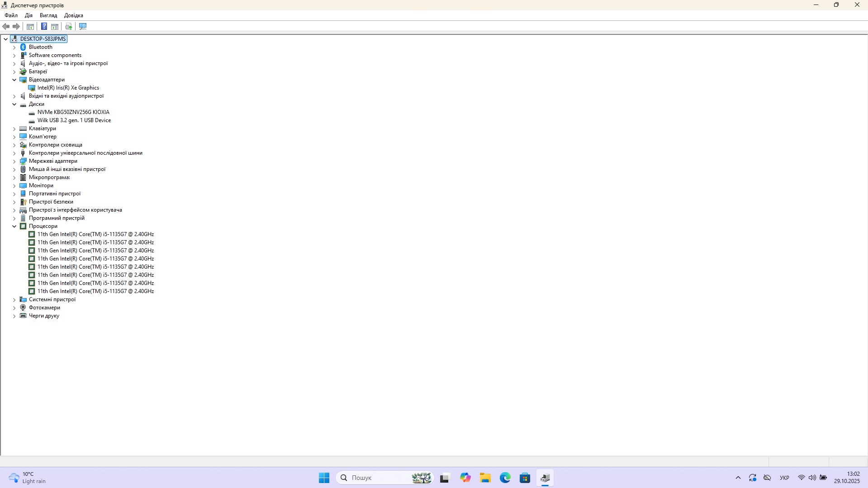
Task: Click Scan for hardware changes monitor icon
Action: click(83, 26)
